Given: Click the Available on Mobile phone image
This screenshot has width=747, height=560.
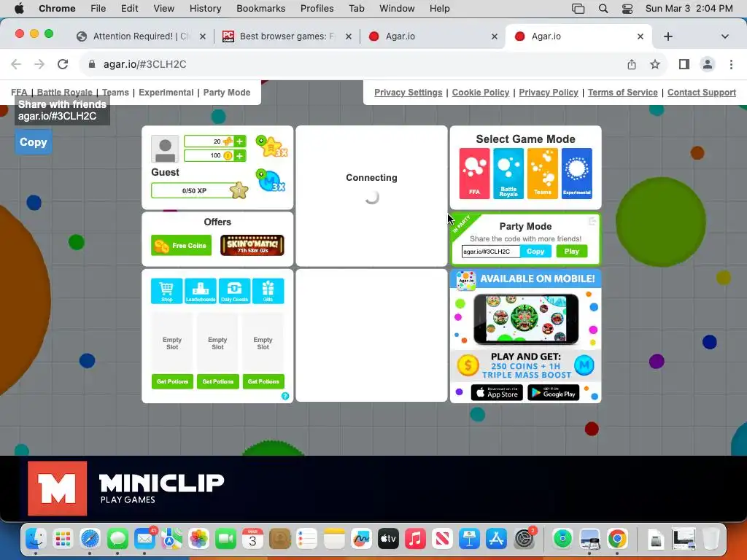Looking at the screenshot, I should [526, 319].
